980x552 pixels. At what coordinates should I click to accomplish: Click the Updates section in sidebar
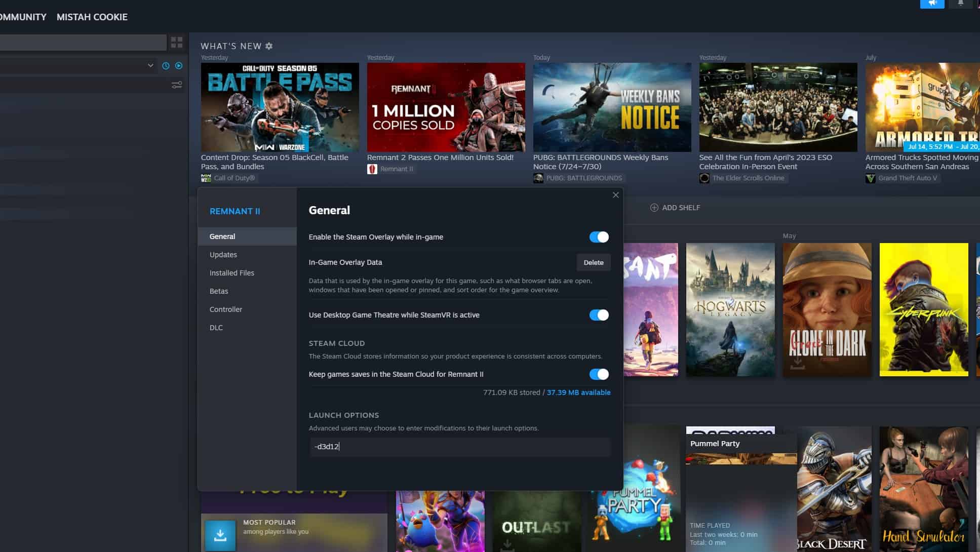(x=223, y=254)
